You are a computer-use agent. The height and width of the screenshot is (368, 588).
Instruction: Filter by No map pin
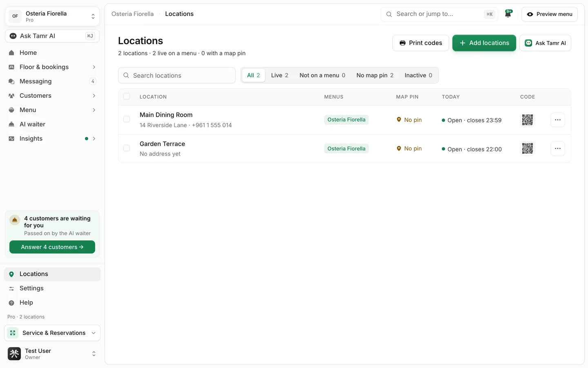point(375,75)
